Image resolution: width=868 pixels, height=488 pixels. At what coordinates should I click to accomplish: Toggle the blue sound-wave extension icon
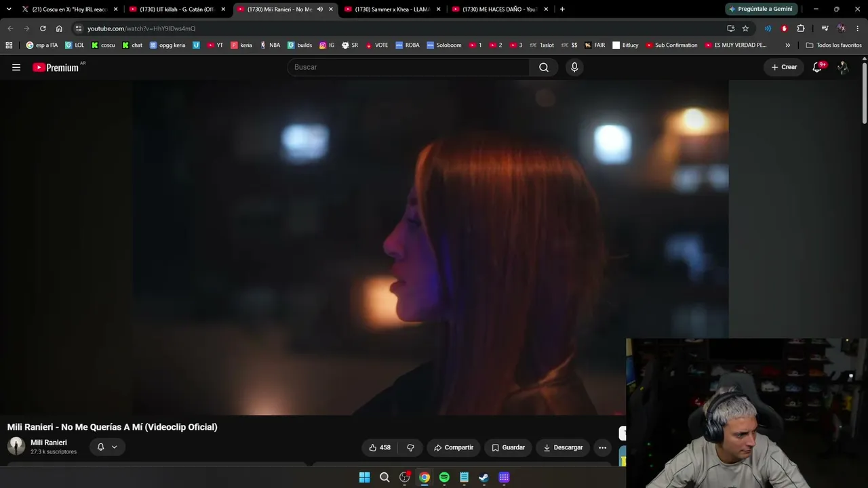pos(768,28)
